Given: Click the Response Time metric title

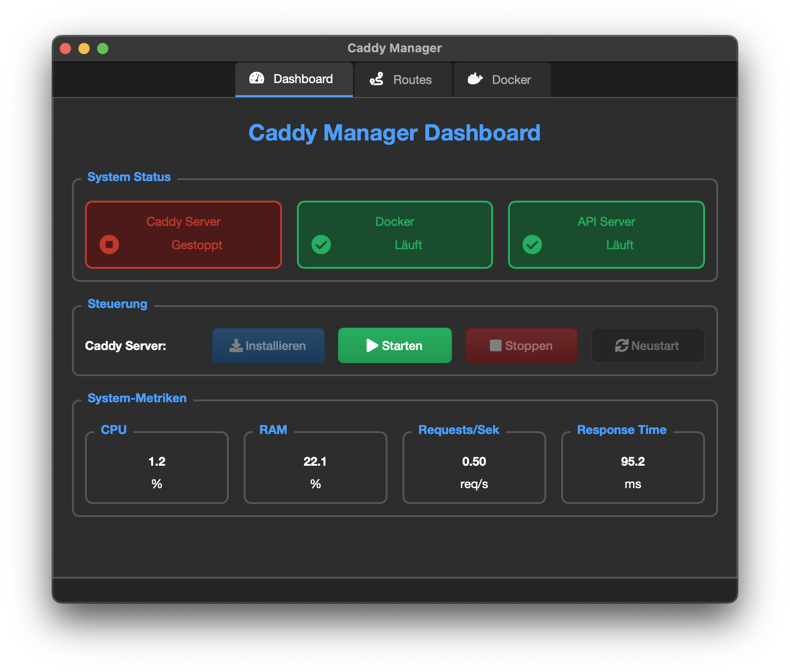Looking at the screenshot, I should click(622, 430).
